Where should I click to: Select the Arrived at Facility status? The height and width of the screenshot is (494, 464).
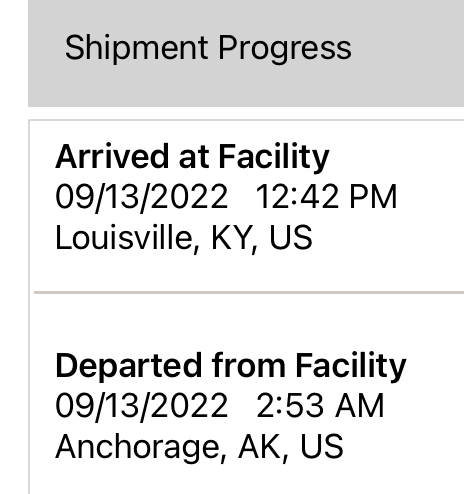[192, 157]
